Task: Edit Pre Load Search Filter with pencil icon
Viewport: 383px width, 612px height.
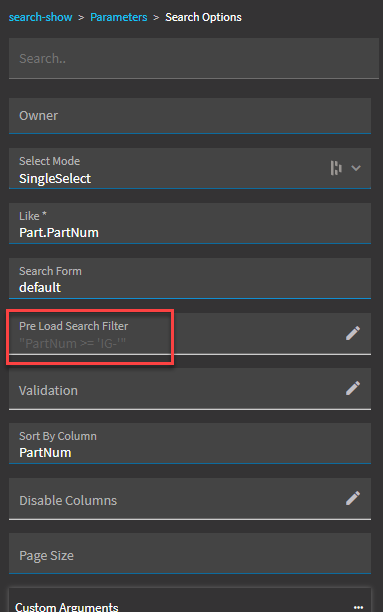Action: pos(353,333)
